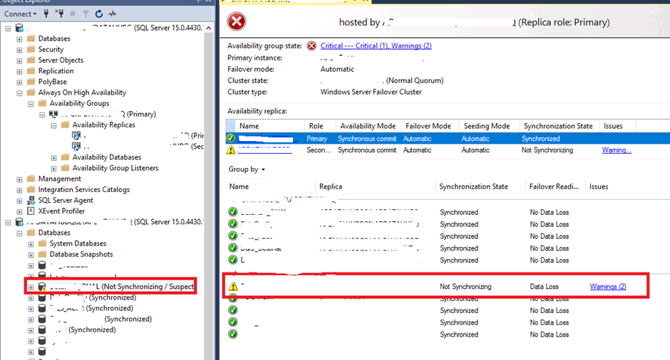670x360 pixels.
Task: Open the Group by dropdown
Action: tap(247, 170)
